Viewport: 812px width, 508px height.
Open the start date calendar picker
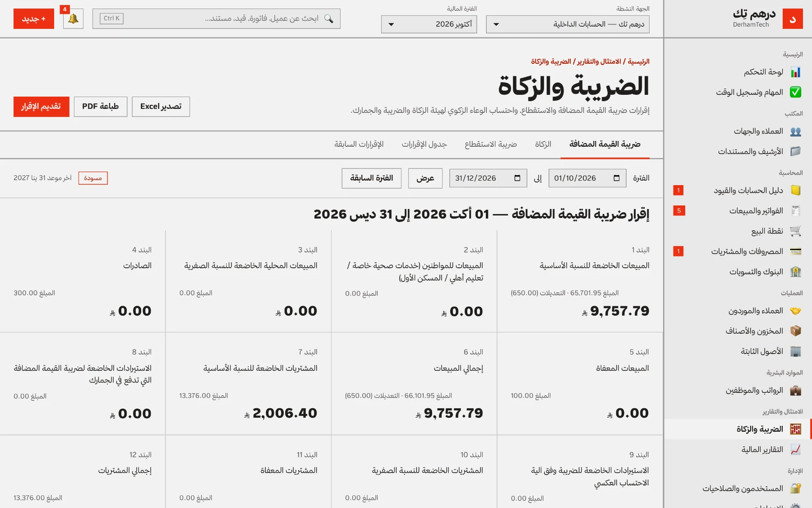click(x=617, y=178)
